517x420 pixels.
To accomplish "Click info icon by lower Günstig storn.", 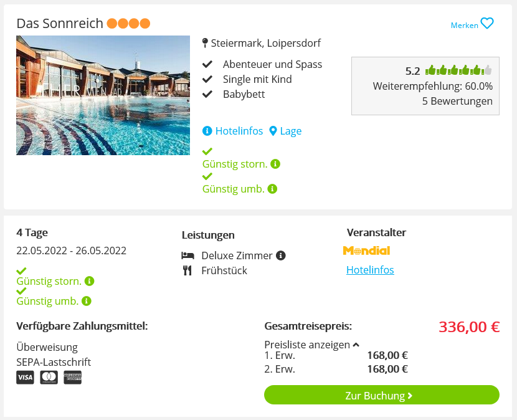I will click(x=89, y=281).
